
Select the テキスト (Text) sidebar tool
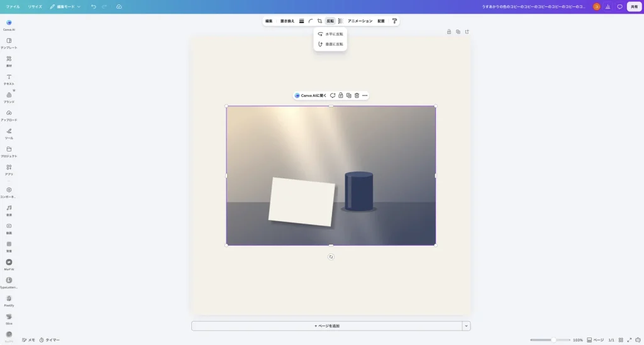click(x=9, y=79)
